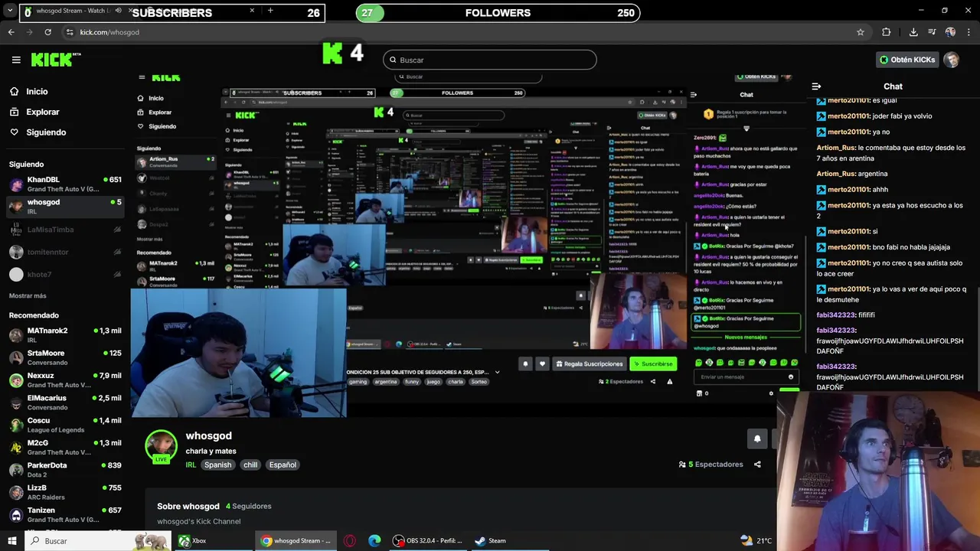View site information icon in address bar
Viewport: 980px width, 551px height.
coord(70,32)
